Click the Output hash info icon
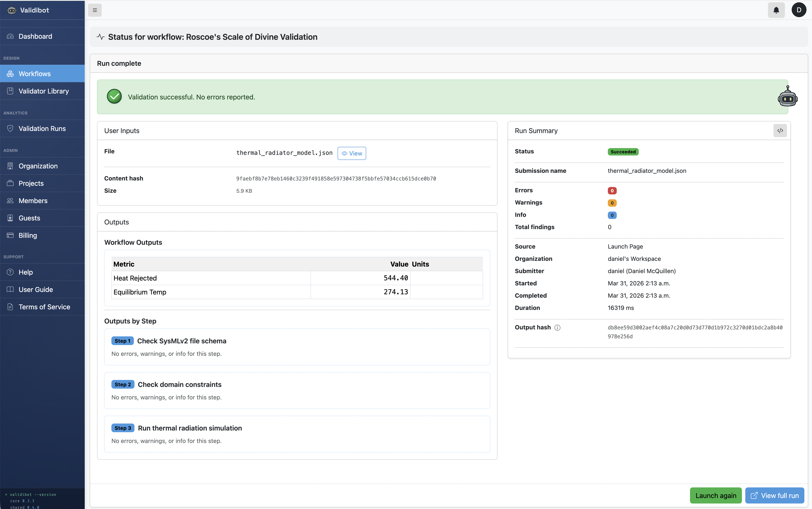The image size is (812, 509). [x=557, y=327]
